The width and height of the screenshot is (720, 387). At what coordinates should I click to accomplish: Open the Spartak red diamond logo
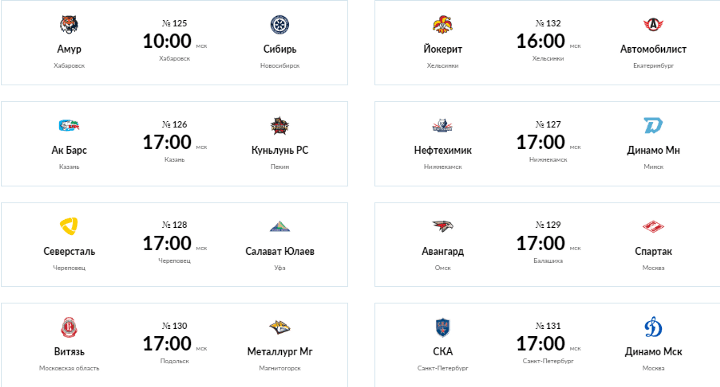point(653,226)
